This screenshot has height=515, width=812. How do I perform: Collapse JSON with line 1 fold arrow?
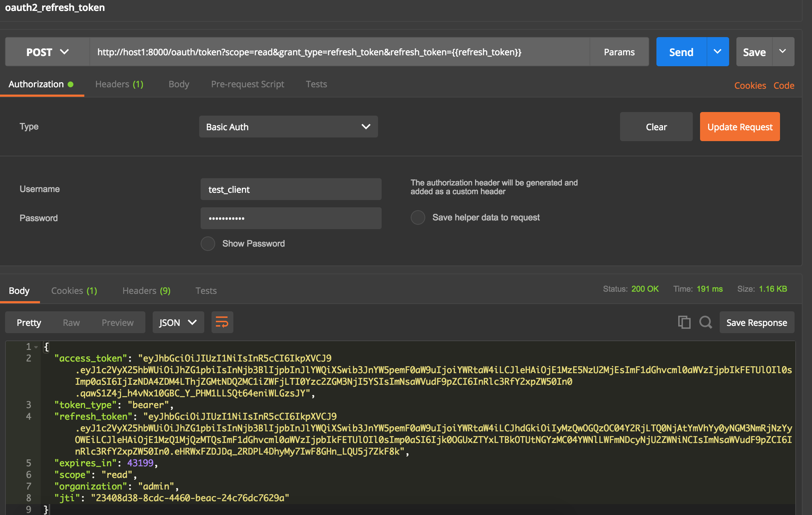[x=36, y=347]
